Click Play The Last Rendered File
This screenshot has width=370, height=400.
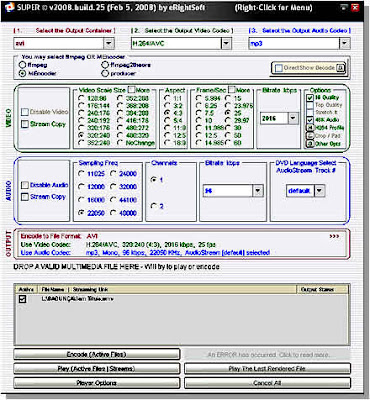point(267,369)
